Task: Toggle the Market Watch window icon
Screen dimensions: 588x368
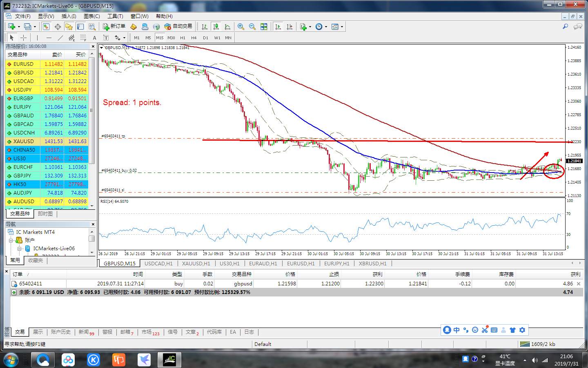Action: click(x=46, y=27)
